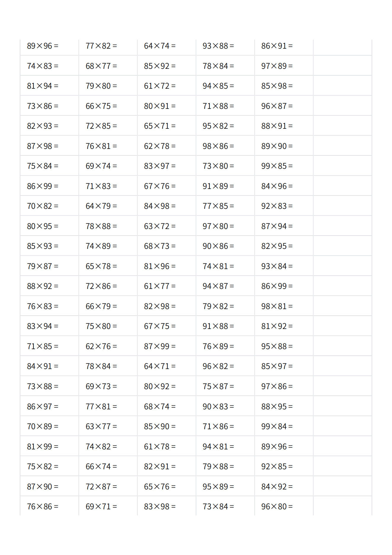The height and width of the screenshot is (555, 392).
Task: Pick the 61×72 equation cell
Action: (x=160, y=86)
